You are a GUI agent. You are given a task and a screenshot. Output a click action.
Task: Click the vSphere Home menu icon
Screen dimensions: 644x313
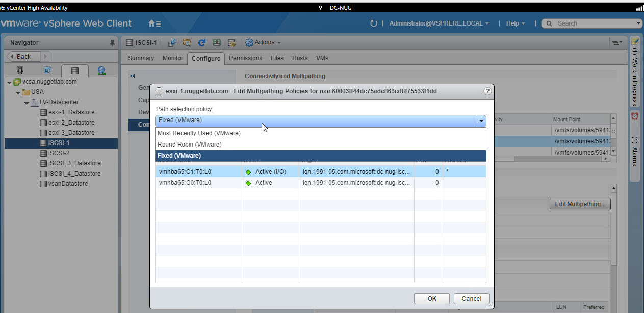coord(154,23)
